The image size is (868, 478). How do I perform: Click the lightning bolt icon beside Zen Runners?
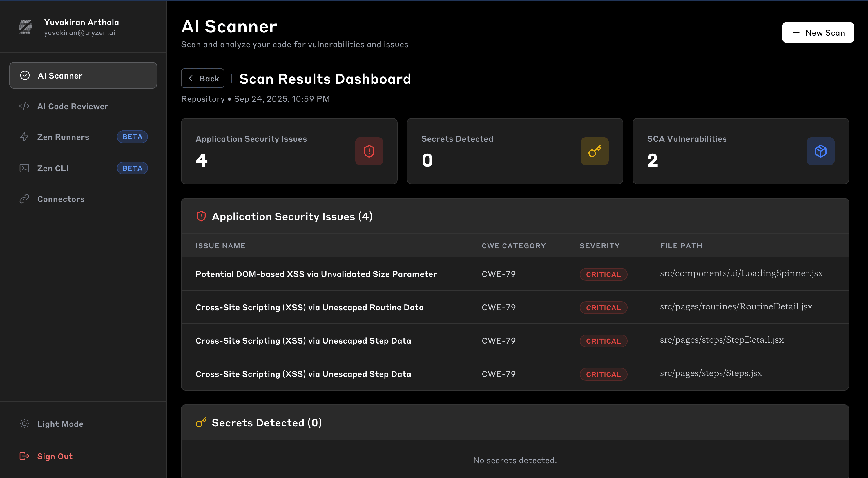(24, 137)
